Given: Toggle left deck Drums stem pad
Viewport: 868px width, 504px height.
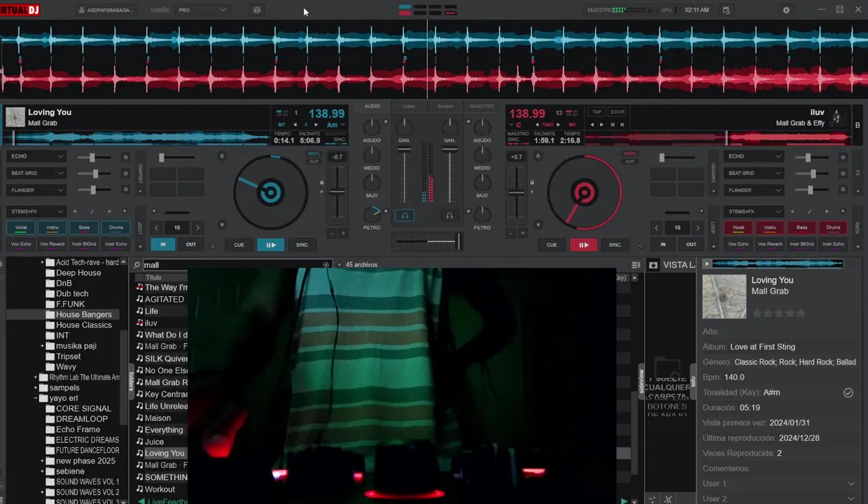Looking at the screenshot, I should [x=115, y=227].
